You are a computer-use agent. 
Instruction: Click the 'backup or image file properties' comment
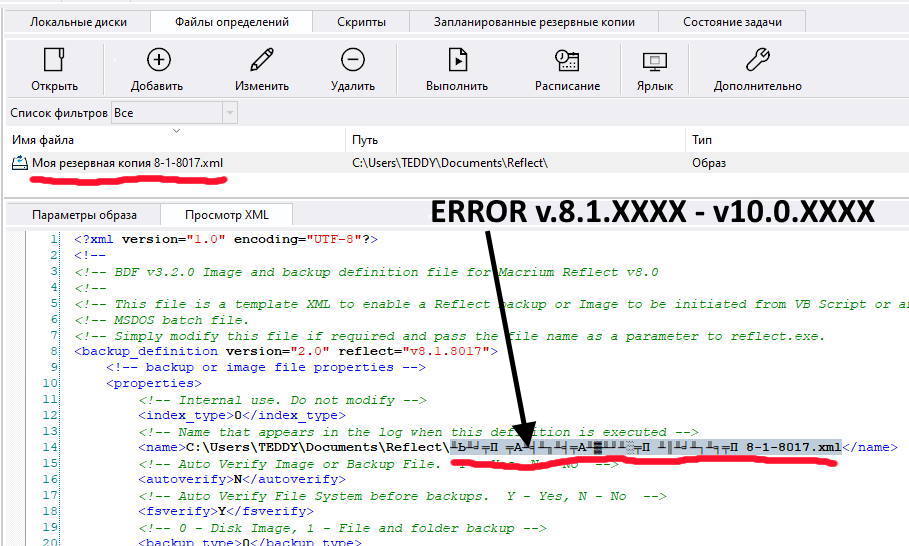pos(266,367)
